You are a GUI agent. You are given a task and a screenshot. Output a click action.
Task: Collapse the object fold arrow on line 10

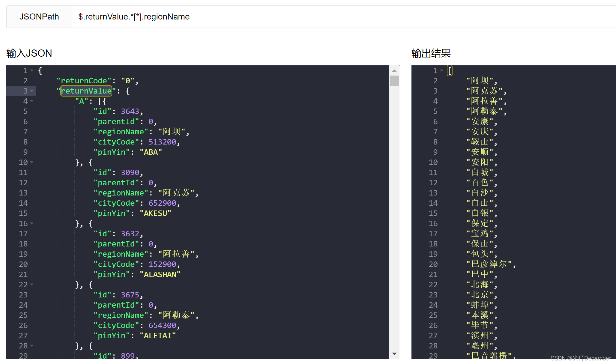coord(32,162)
